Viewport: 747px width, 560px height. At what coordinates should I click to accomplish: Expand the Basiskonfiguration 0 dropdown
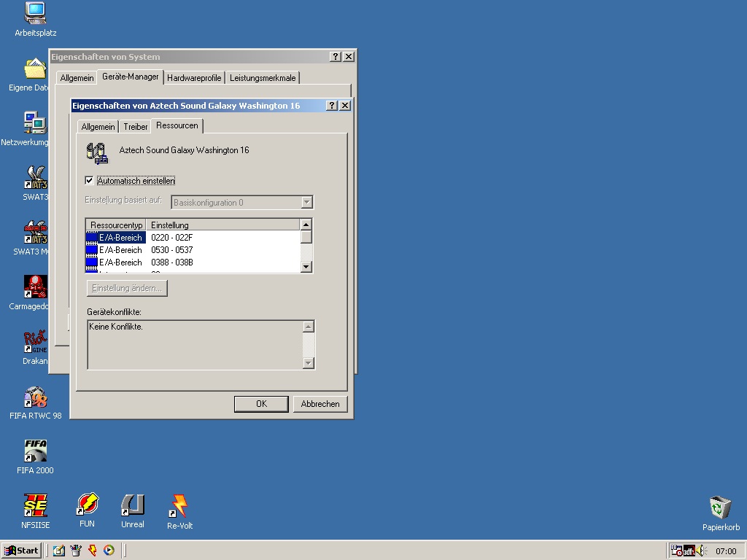coord(307,203)
